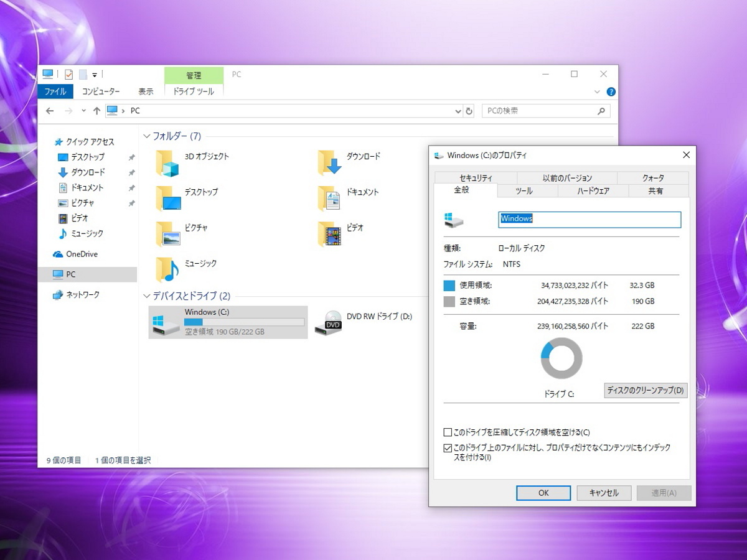
Task: Click the up-arrow navigation icon
Action: click(96, 111)
